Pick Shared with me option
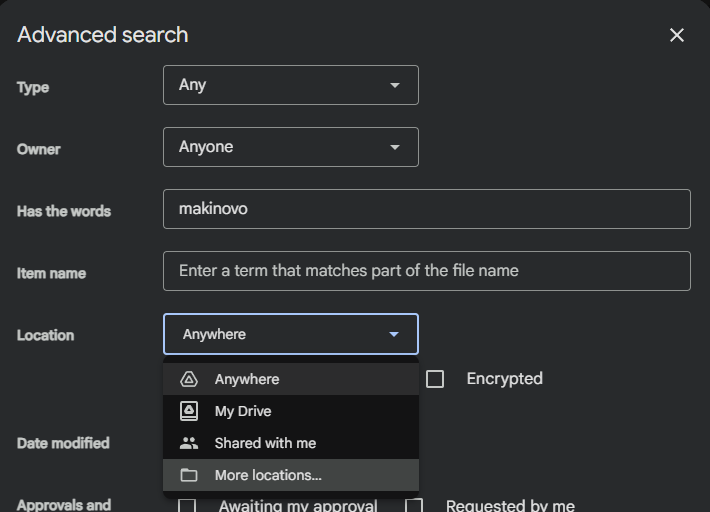 [x=265, y=443]
